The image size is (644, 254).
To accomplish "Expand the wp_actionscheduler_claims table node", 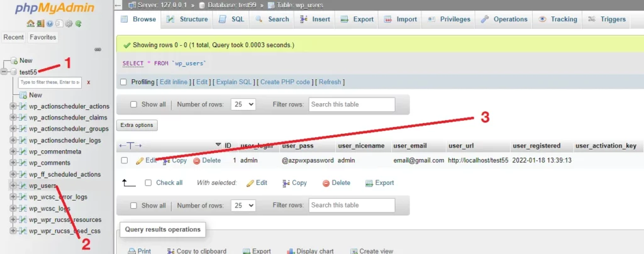I will pos(14,118).
